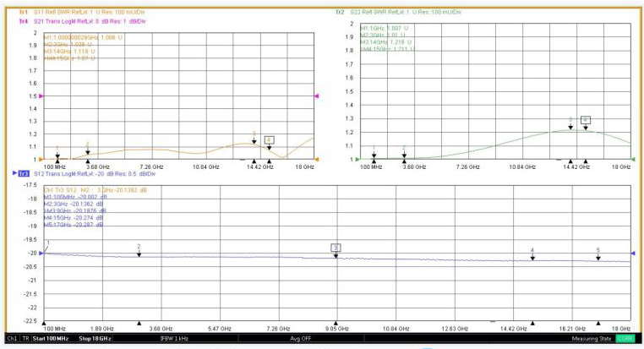Select marker 5 on the S12 trace
This screenshot has width=644, height=349.
[x=598, y=251]
